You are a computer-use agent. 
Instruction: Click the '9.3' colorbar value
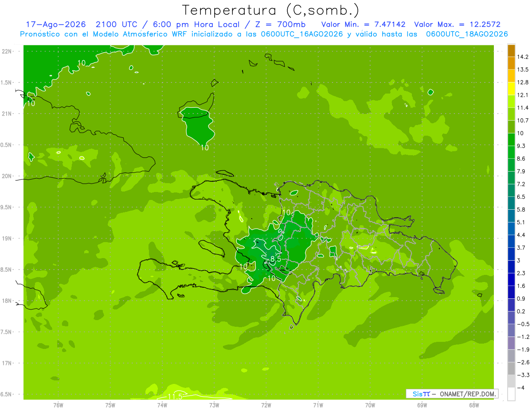pyautogui.click(x=521, y=146)
